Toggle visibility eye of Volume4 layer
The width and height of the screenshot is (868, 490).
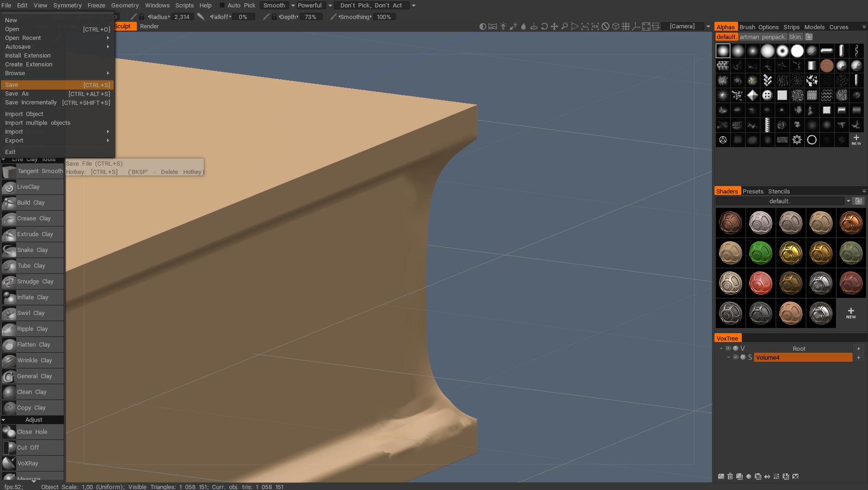coord(736,357)
